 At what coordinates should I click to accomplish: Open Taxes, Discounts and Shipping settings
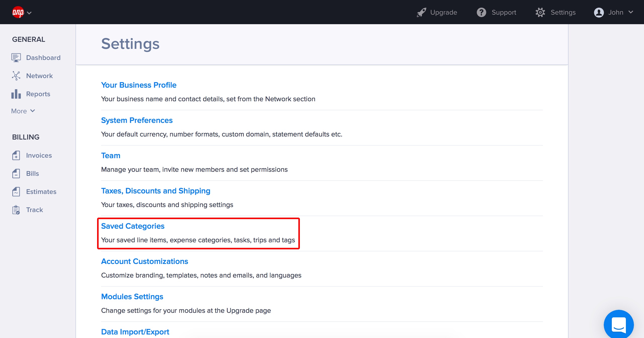(x=156, y=191)
